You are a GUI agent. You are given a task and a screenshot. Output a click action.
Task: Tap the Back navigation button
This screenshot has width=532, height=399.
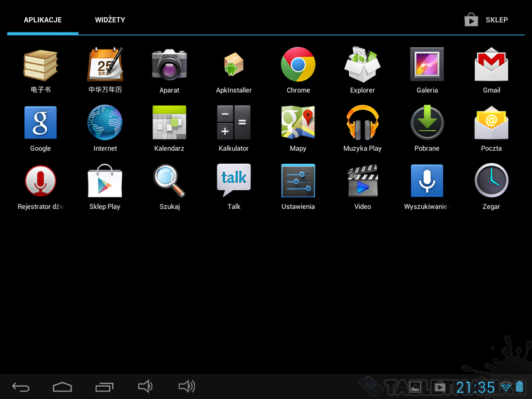click(x=21, y=387)
